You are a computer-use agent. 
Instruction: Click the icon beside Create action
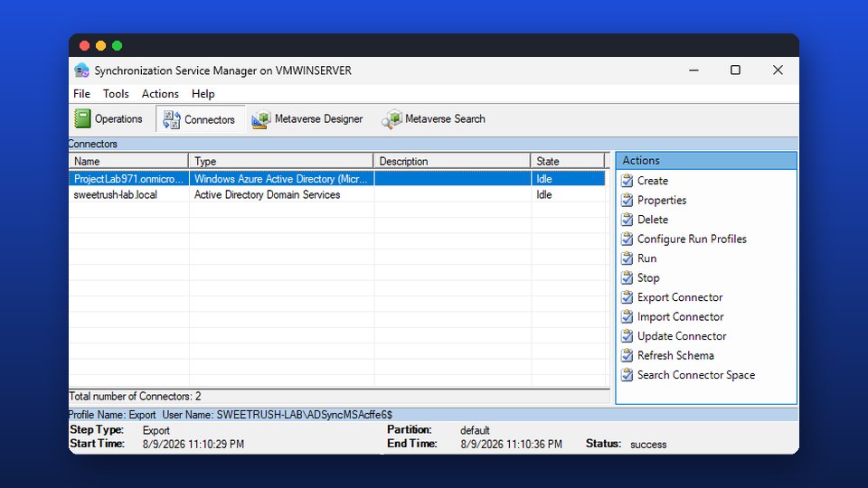tap(627, 181)
